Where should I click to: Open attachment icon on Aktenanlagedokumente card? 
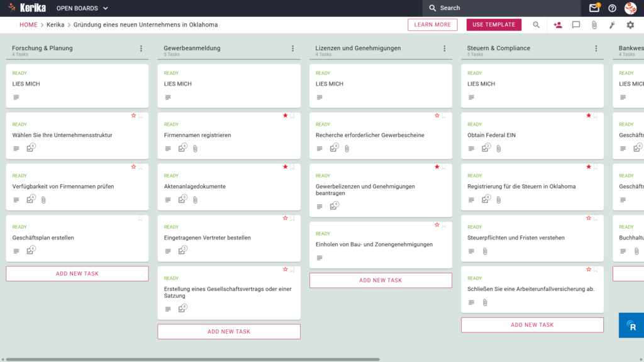click(196, 200)
